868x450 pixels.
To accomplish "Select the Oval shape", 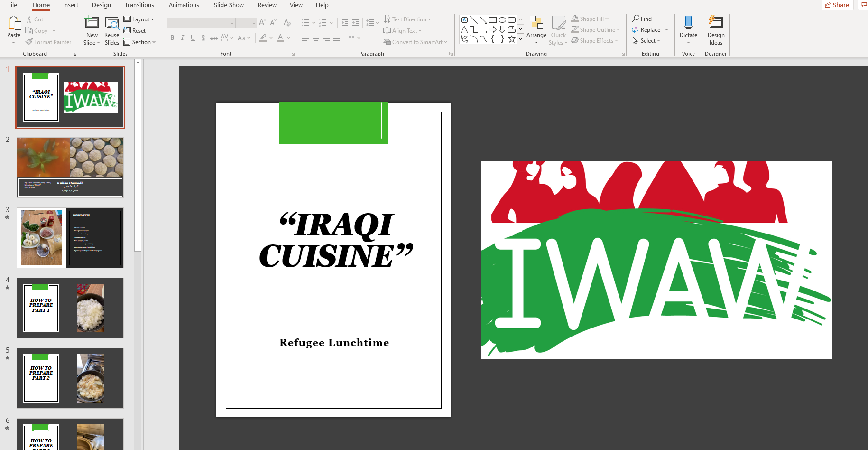I will [502, 20].
